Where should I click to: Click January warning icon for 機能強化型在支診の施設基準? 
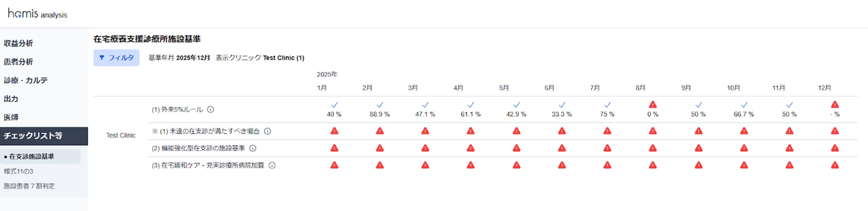point(334,148)
